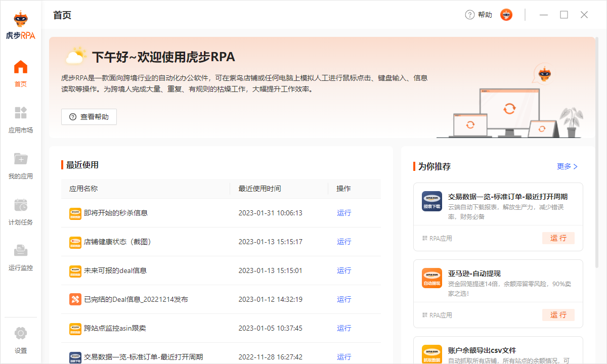Image resolution: width=607 pixels, height=364 pixels.
Task: Expand recommendations with 更多 link
Action: pos(567,166)
